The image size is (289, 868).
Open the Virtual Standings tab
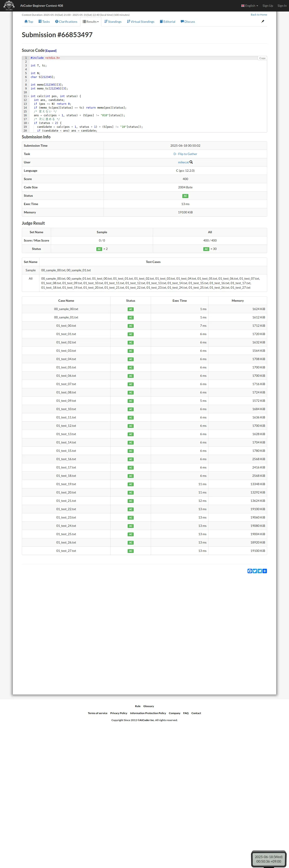click(141, 22)
